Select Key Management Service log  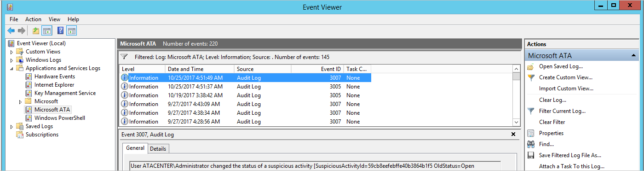tap(65, 93)
